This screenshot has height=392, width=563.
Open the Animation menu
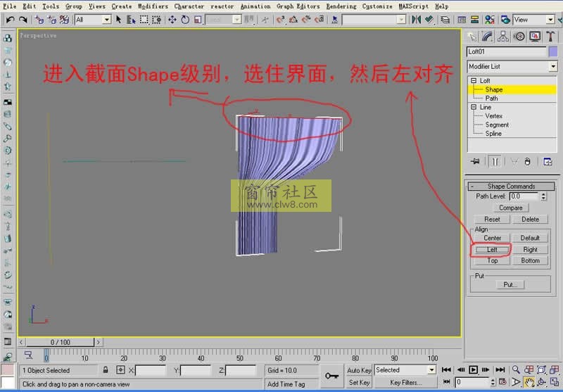pyautogui.click(x=255, y=6)
